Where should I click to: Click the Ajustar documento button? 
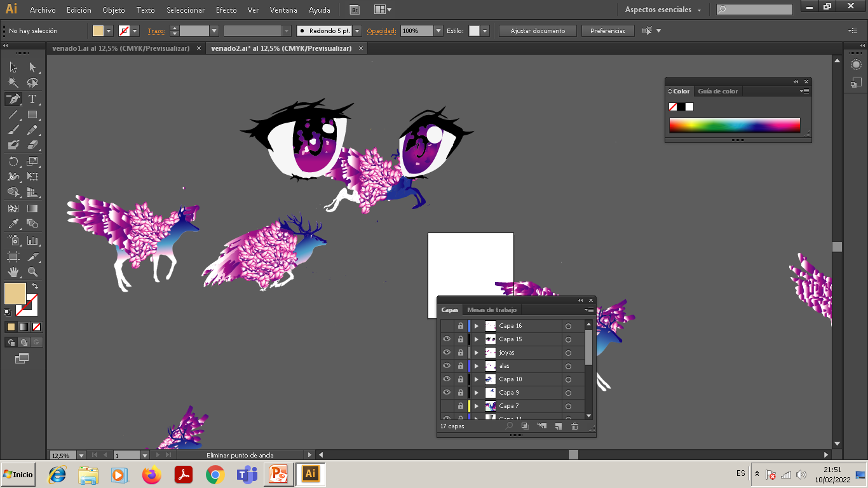tap(538, 30)
